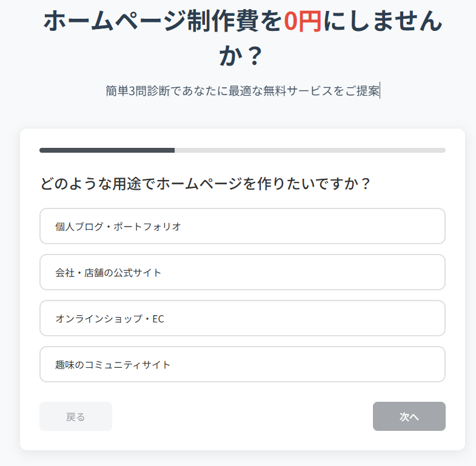Viewport: 476px width, 466px height.
Task: Select 趣味のコミュニティサイト option
Action: click(242, 364)
